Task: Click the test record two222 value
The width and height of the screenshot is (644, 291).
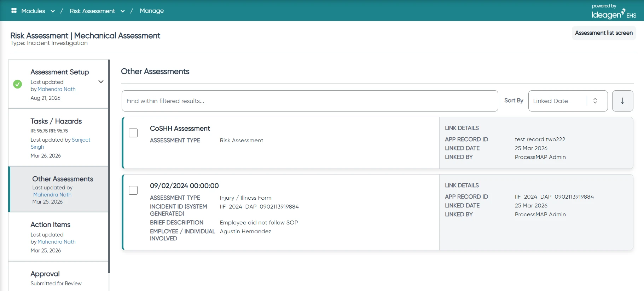Action: [540, 139]
